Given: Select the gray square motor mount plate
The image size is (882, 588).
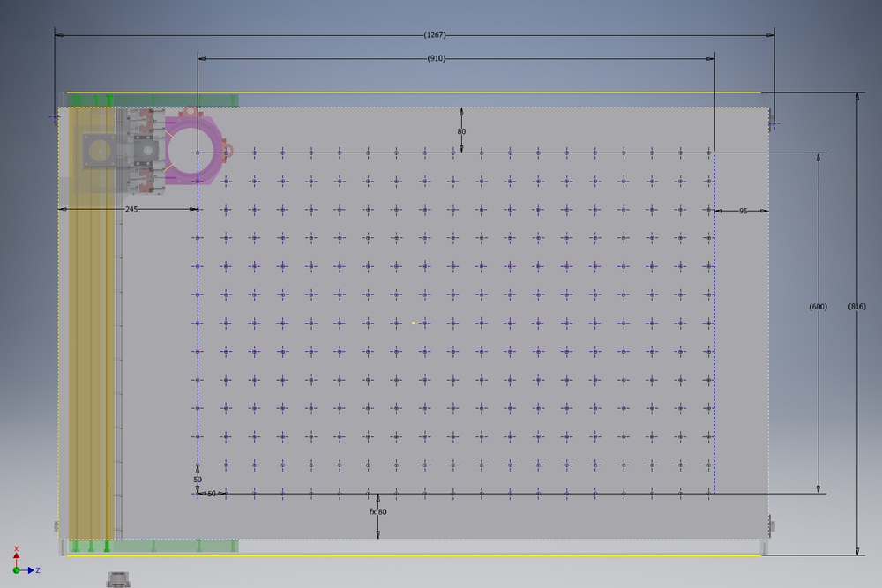Looking at the screenshot, I should (x=97, y=151).
